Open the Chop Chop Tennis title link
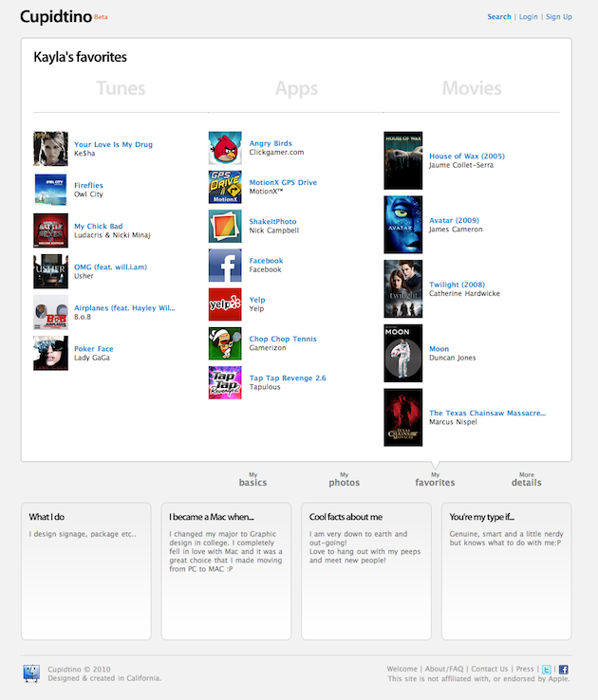The width and height of the screenshot is (598, 700). pyautogui.click(x=283, y=339)
